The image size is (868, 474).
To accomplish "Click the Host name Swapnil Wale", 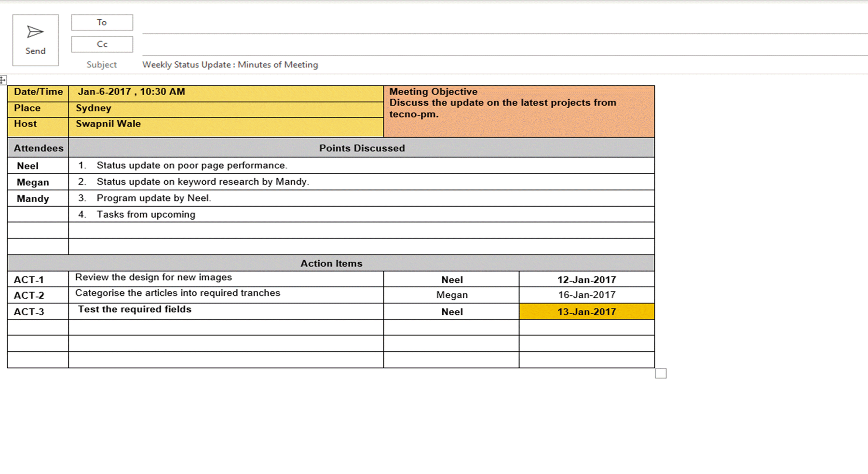I will pos(108,124).
